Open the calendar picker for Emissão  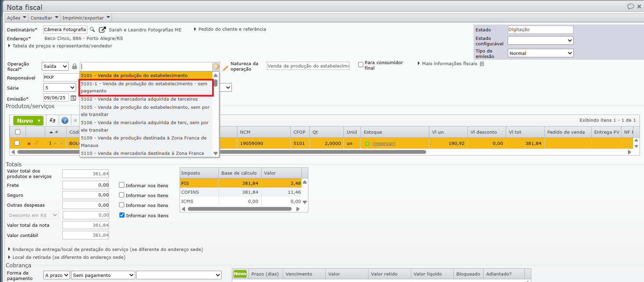(73, 98)
